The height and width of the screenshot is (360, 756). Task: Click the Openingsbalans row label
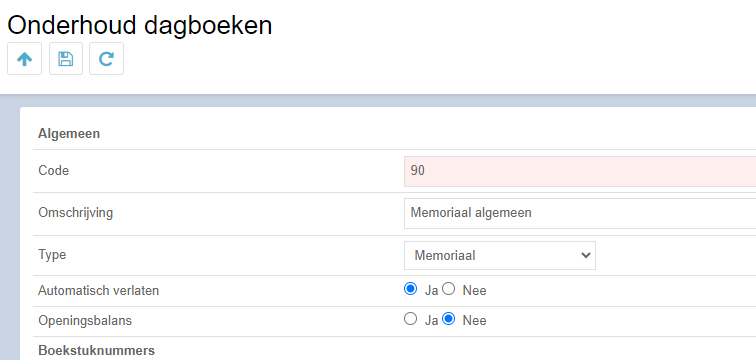click(x=85, y=321)
